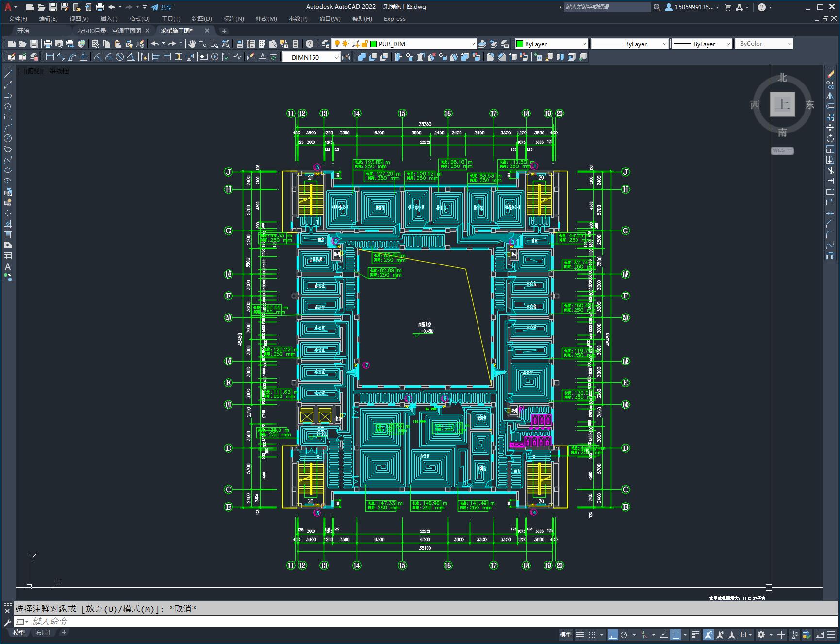Select the Multiline Text A tool
The image size is (840, 644).
coord(8,266)
